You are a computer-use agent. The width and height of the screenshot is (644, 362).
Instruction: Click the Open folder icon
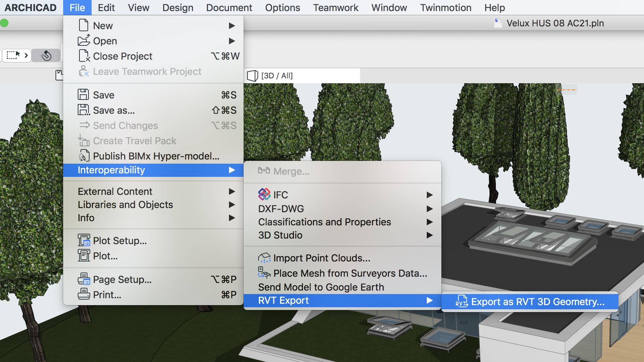point(84,41)
